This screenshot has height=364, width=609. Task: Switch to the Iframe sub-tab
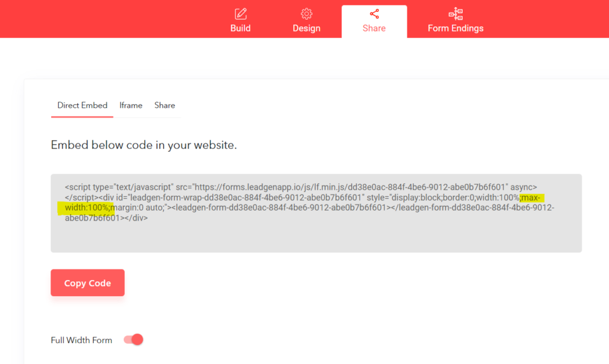pyautogui.click(x=131, y=105)
